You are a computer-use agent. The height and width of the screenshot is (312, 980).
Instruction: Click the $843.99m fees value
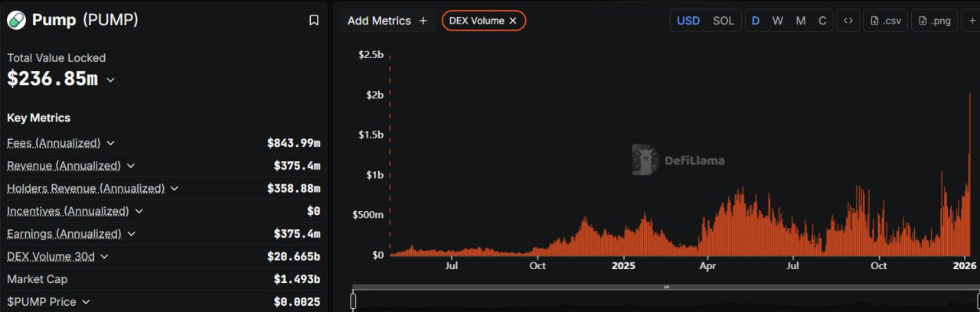[293, 143]
